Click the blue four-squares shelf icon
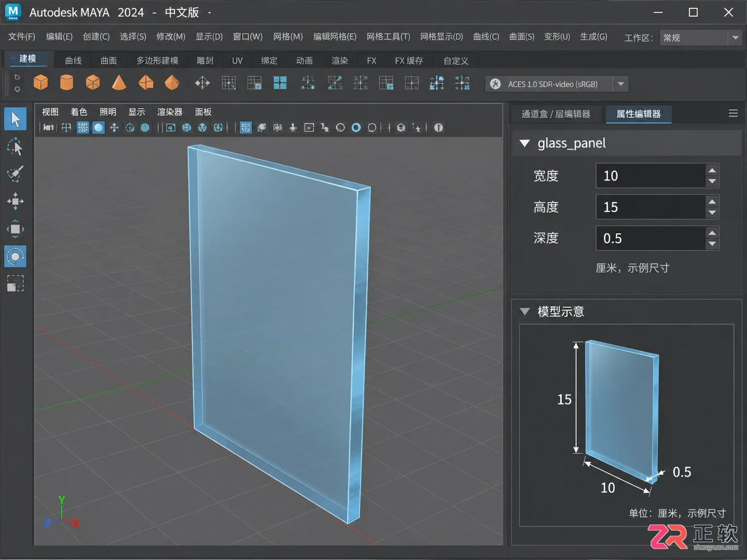This screenshot has width=747, height=560. tap(280, 83)
